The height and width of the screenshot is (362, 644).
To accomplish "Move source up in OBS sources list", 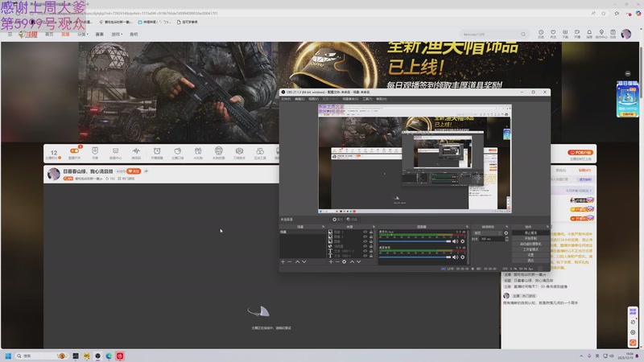I will pos(352,262).
